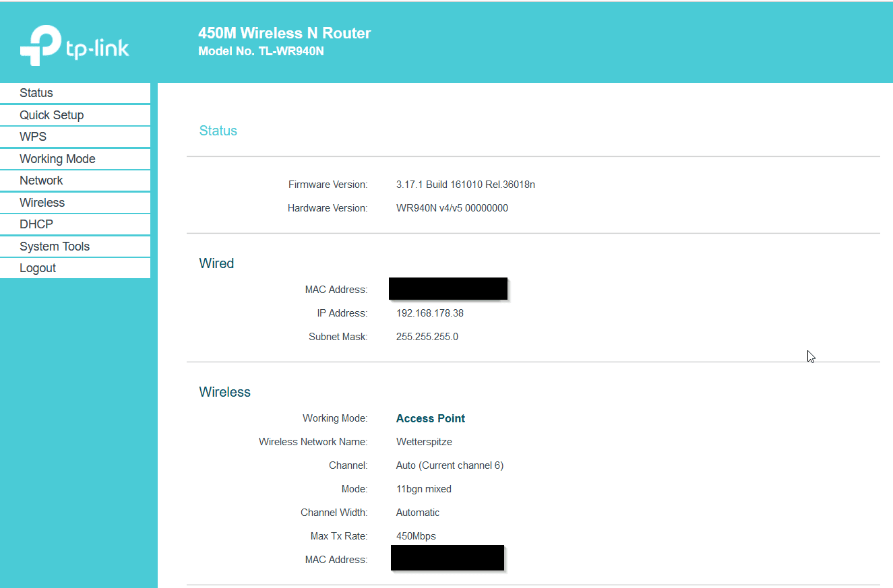The image size is (893, 588).
Task: Click IP address value 192.168.178.38
Action: [x=430, y=313]
